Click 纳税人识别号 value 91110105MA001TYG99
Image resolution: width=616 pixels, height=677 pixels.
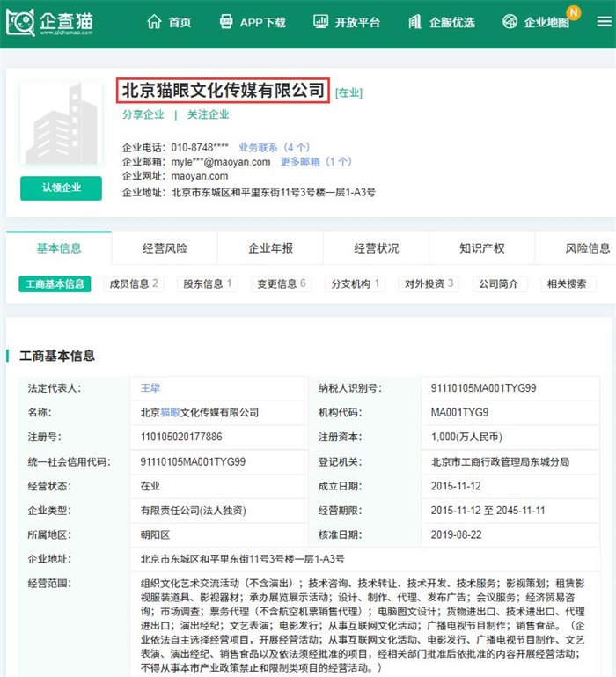[483, 387]
